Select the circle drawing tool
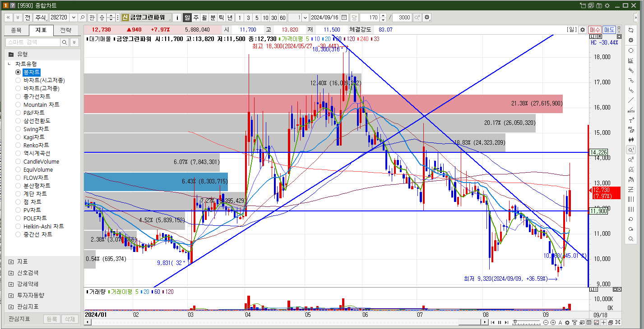The height and width of the screenshot is (329, 644). (630, 50)
